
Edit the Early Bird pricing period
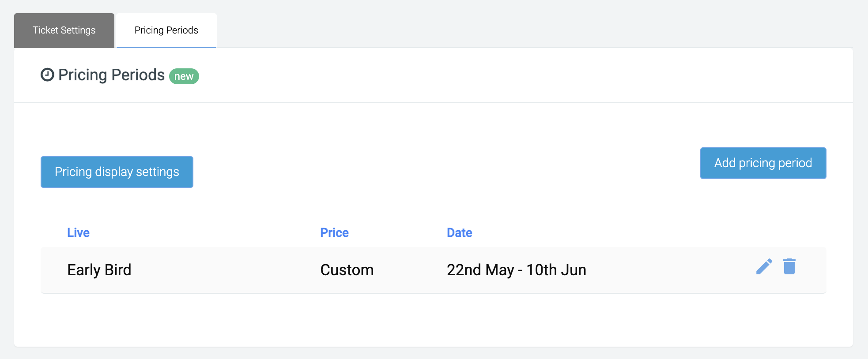pyautogui.click(x=764, y=266)
